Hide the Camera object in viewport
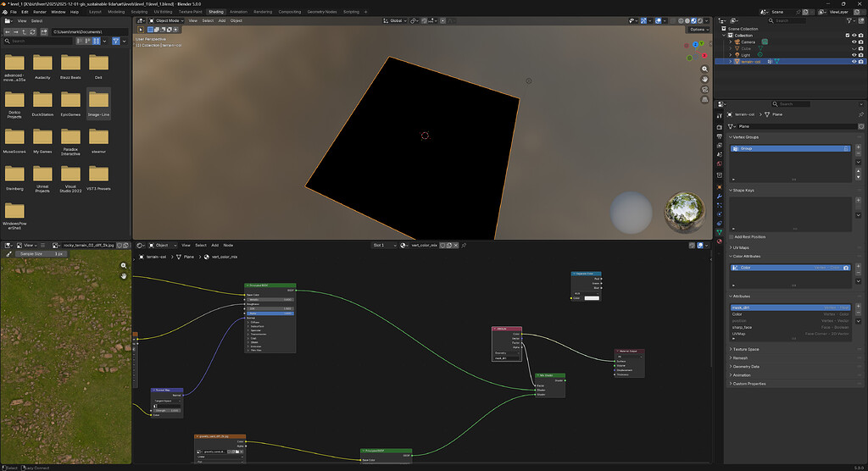Viewport: 868px width, 471px height. pyautogui.click(x=854, y=42)
